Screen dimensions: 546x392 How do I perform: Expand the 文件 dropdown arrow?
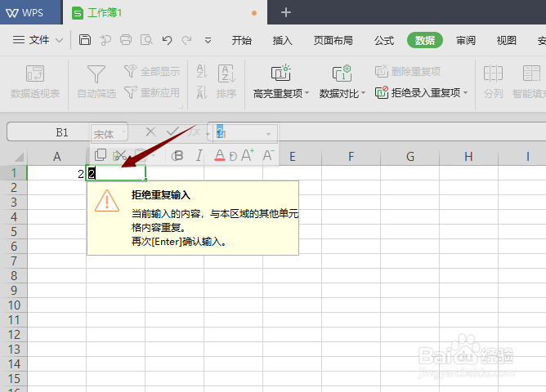tap(59, 40)
